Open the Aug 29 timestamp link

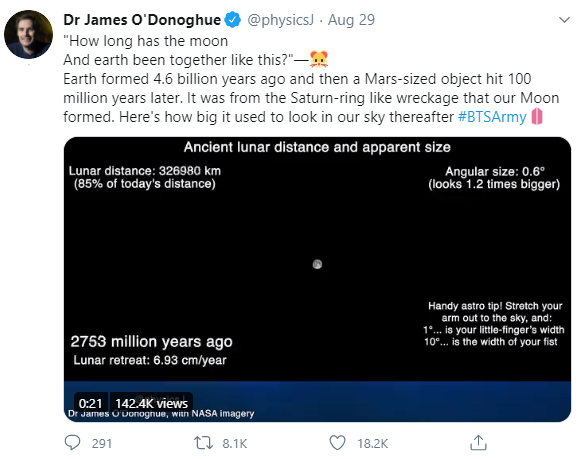351,20
